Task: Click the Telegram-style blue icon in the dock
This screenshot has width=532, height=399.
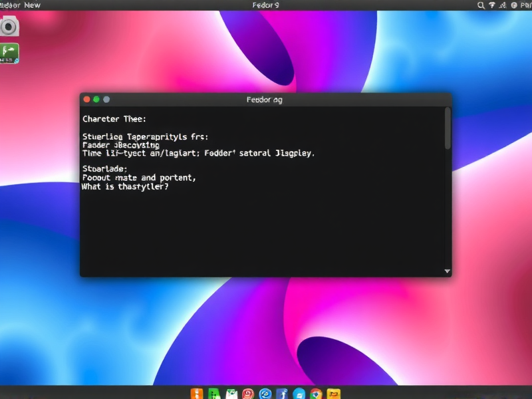Action: (299, 392)
